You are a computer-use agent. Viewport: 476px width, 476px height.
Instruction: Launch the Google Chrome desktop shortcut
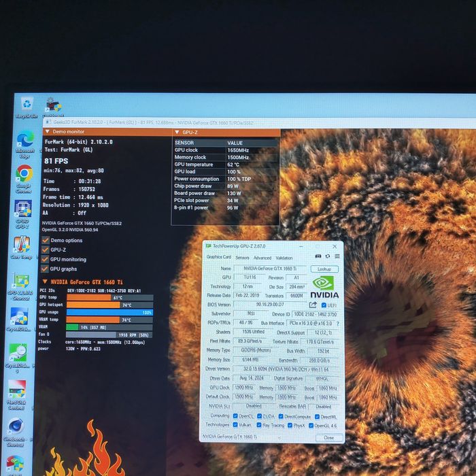click(24, 178)
